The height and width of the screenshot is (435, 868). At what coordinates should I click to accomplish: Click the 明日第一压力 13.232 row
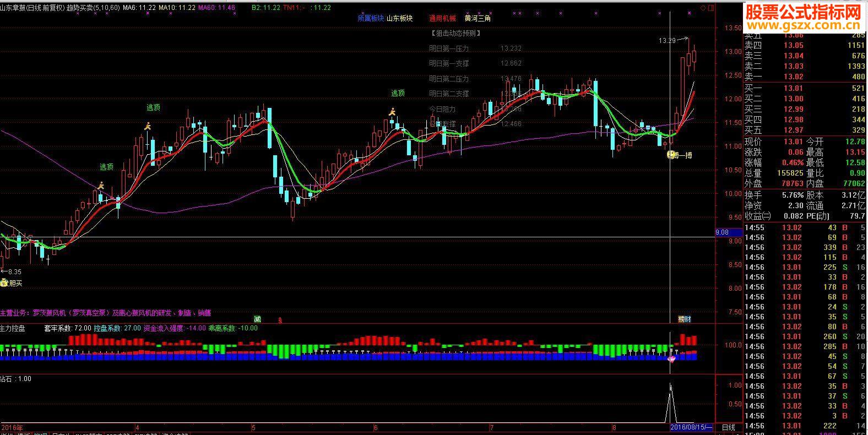pyautogui.click(x=475, y=48)
